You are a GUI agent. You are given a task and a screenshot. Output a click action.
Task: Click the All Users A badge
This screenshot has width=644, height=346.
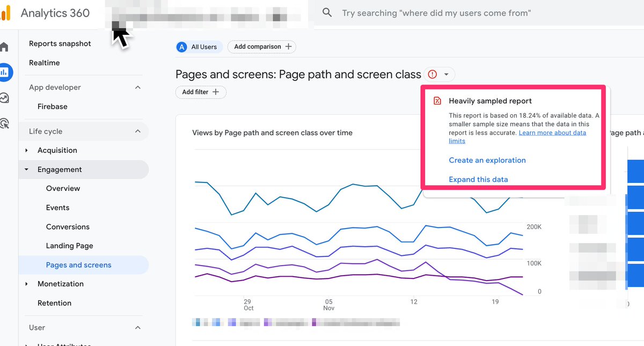tap(183, 47)
